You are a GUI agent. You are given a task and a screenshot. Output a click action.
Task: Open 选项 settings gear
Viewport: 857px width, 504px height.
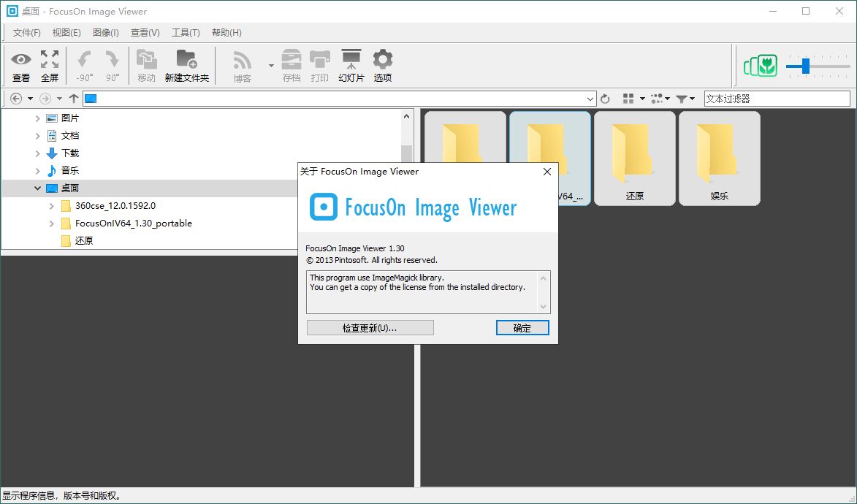(x=383, y=66)
